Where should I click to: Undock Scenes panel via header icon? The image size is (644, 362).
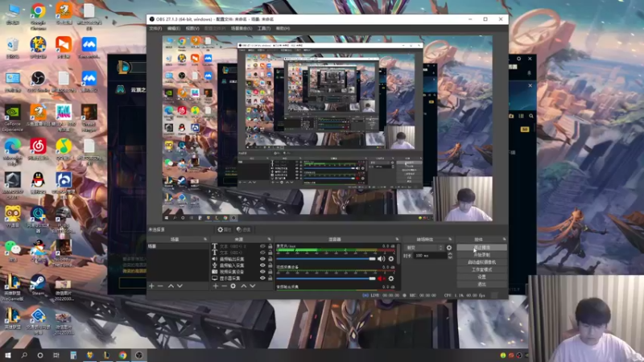point(205,239)
